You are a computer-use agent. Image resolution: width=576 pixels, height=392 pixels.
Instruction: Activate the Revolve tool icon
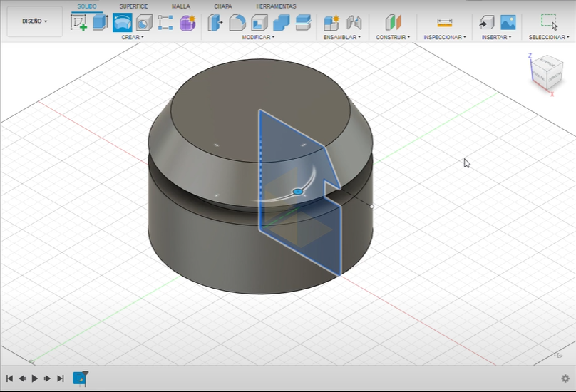(x=123, y=22)
